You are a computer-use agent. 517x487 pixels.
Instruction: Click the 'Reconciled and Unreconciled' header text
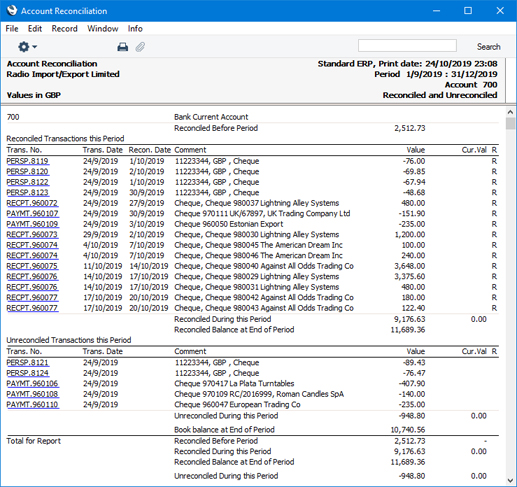[440, 95]
